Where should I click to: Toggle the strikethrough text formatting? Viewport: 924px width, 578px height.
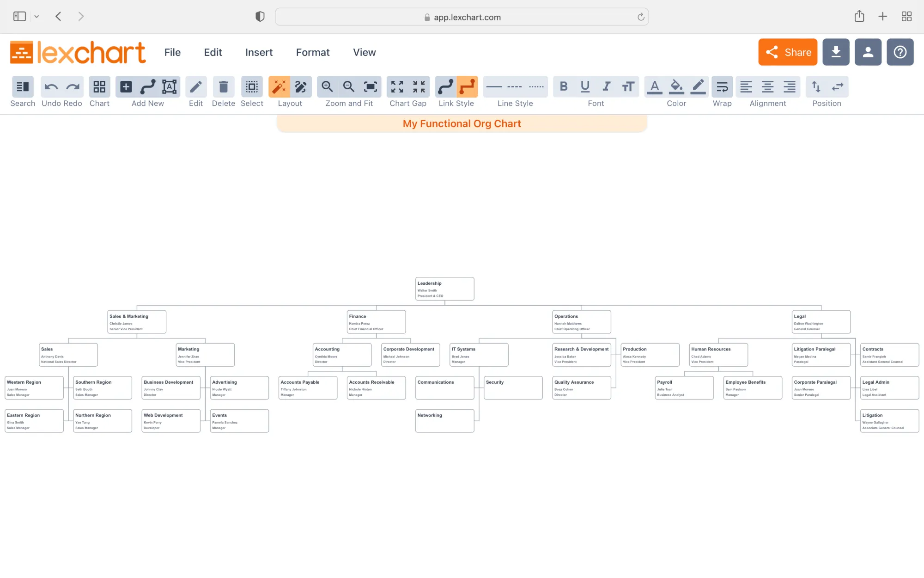[628, 86]
